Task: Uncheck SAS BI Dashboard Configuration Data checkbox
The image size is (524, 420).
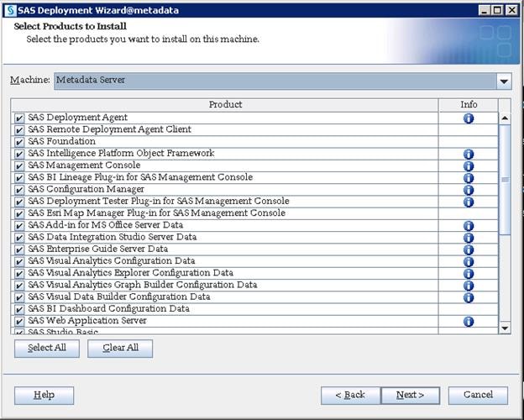Action: coord(19,309)
